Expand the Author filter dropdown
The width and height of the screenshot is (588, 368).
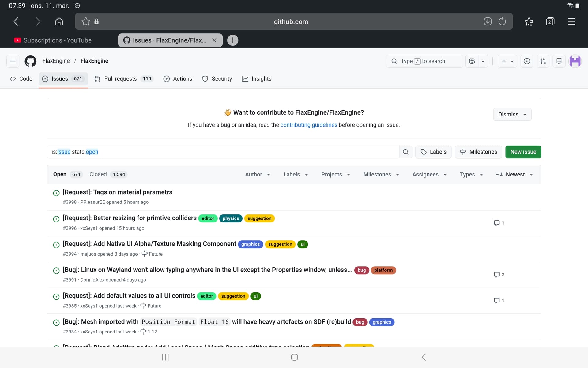pos(257,174)
